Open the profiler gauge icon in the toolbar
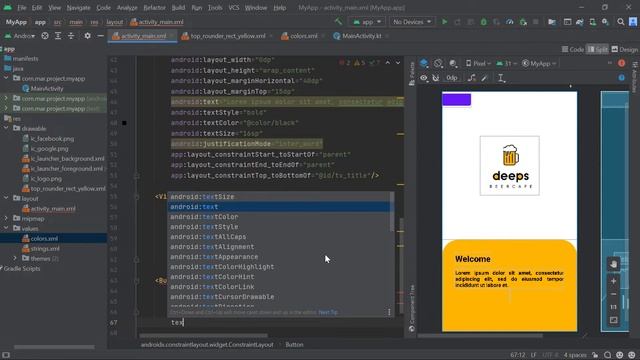The height and width of the screenshot is (360, 640). (510, 22)
